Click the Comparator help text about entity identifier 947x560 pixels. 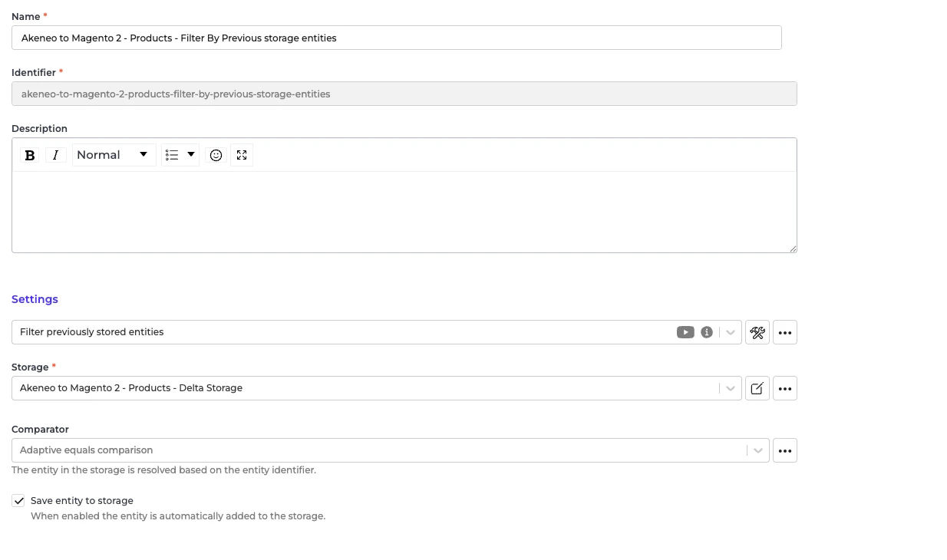pyautogui.click(x=163, y=469)
